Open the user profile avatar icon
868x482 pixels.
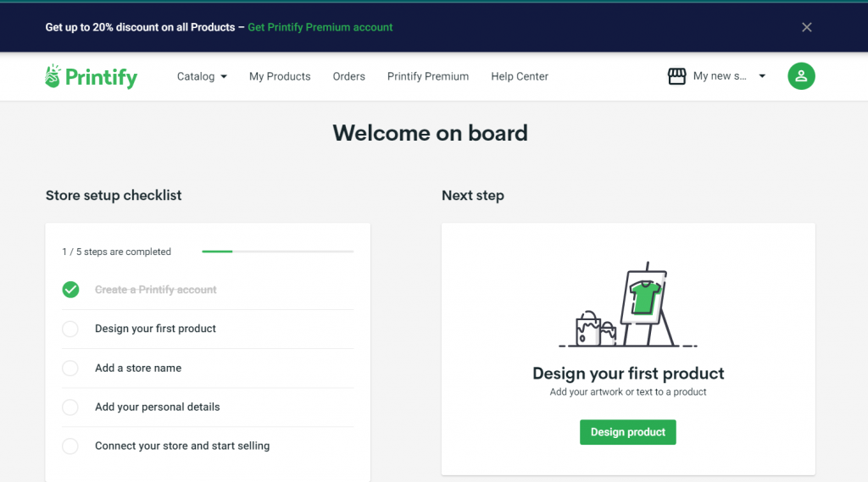point(801,76)
